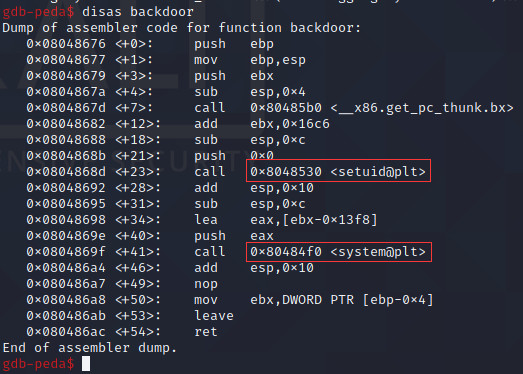Click the 'ret' instruction at +54
523x374 pixels.
point(206,332)
